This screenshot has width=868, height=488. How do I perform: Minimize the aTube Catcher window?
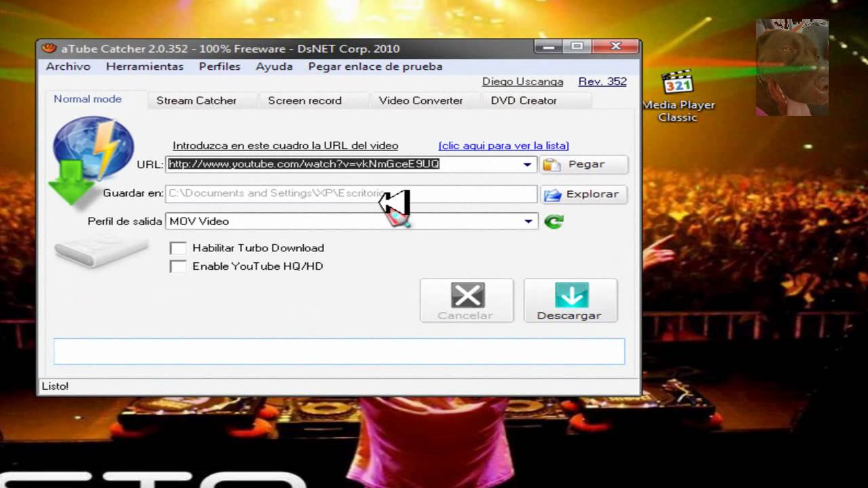click(x=548, y=46)
